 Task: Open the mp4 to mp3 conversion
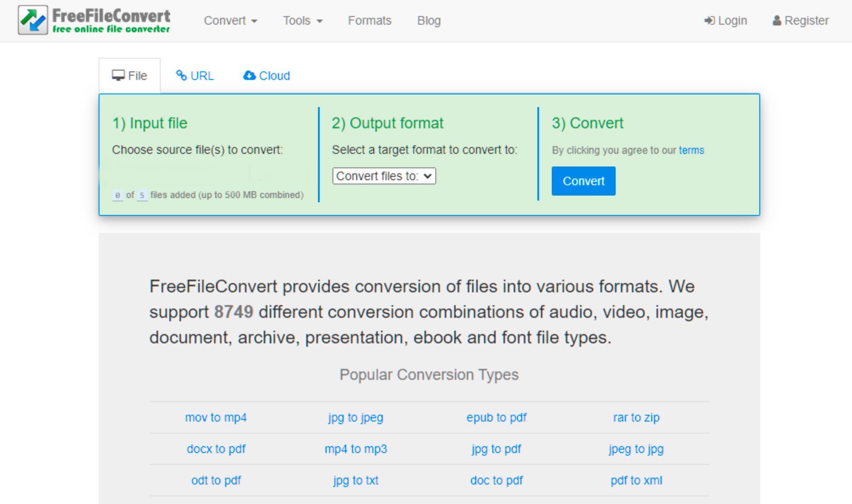click(x=356, y=449)
